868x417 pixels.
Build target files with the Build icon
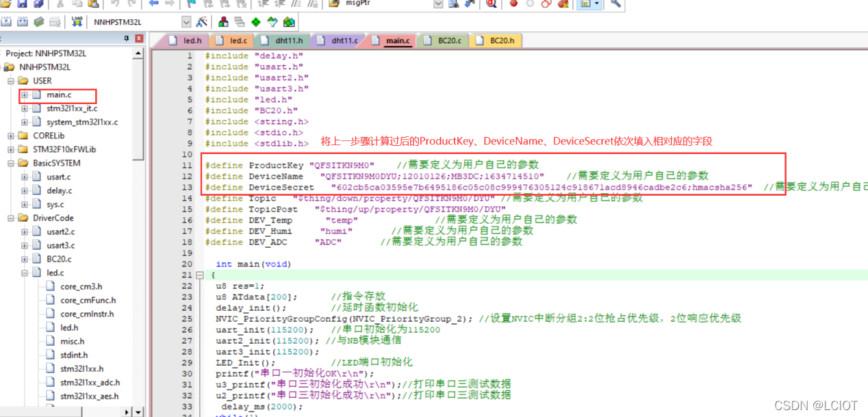point(23,22)
